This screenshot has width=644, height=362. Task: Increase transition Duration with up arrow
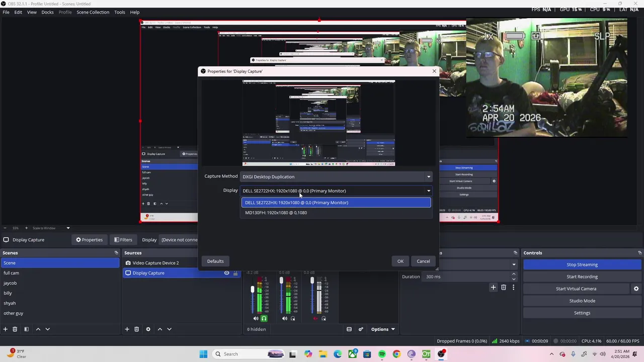[x=514, y=275]
